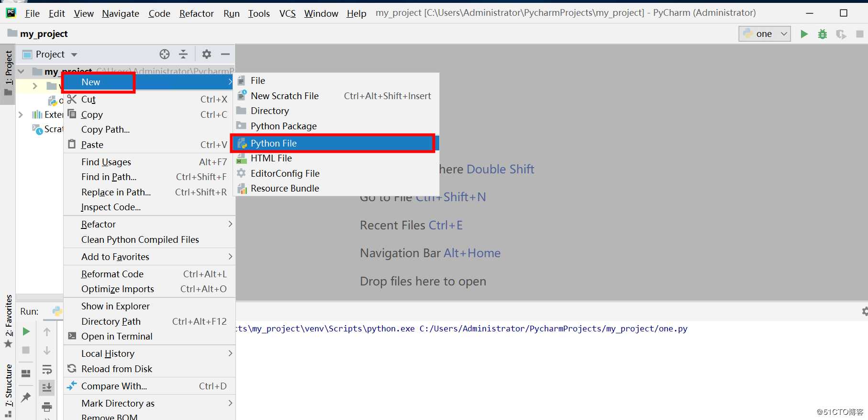Viewport: 868px width, 420px height.
Task: Expand the venv folder node
Action: pyautogui.click(x=34, y=86)
